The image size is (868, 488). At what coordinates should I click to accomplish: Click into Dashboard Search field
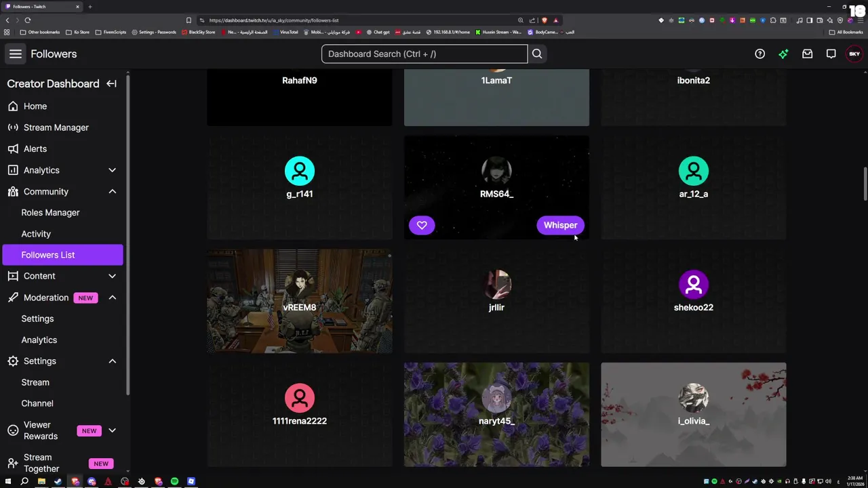(x=425, y=54)
